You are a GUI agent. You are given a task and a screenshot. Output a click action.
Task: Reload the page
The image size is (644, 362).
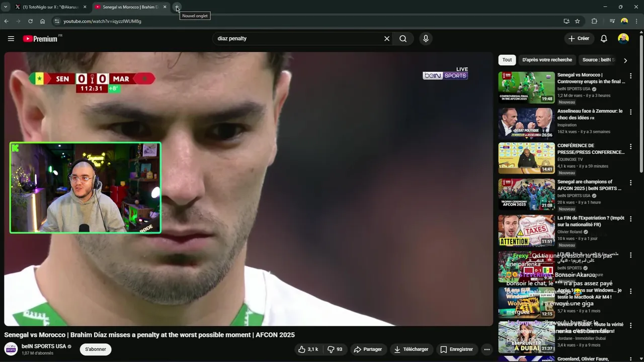pos(30,21)
